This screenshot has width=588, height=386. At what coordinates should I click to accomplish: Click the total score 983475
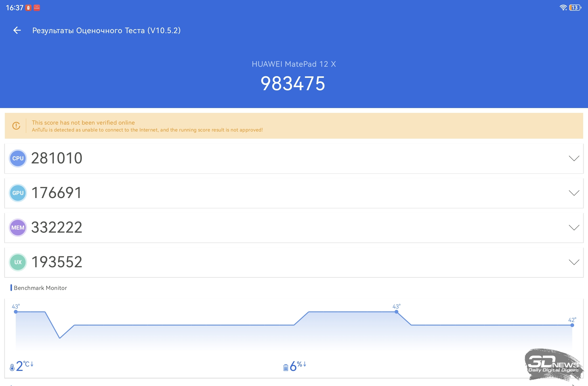(293, 83)
